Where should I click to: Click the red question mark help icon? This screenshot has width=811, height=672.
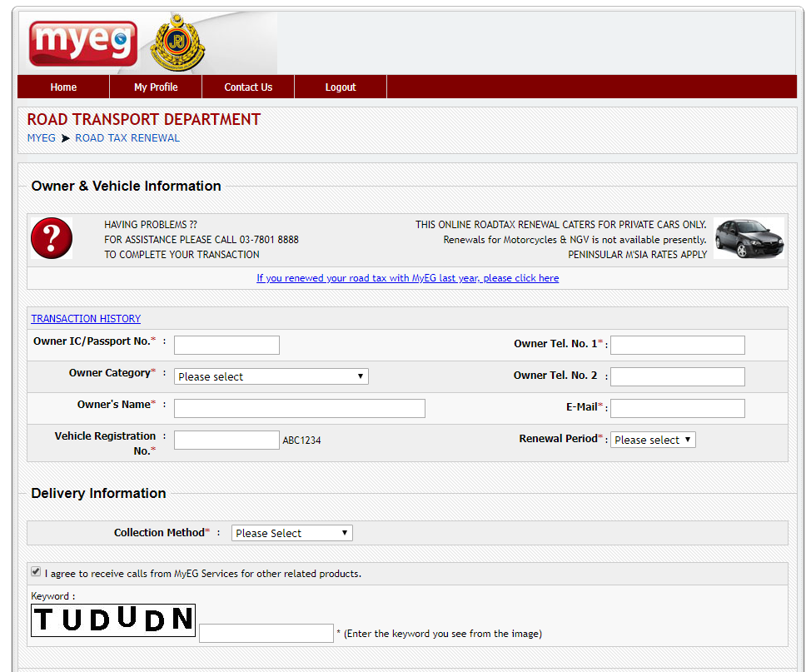[52, 239]
